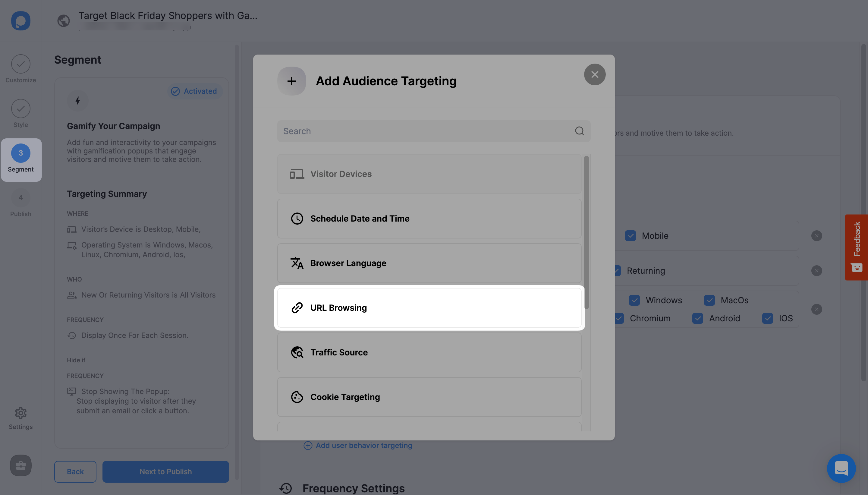Click the targeting list scrollbar in dialog
Viewport: 868px width, 495px height.
pyautogui.click(x=586, y=232)
